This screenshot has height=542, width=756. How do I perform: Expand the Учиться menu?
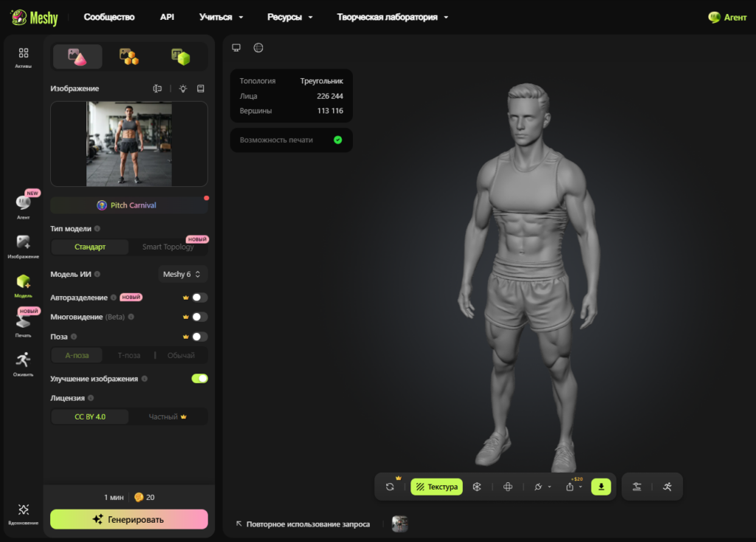click(221, 17)
